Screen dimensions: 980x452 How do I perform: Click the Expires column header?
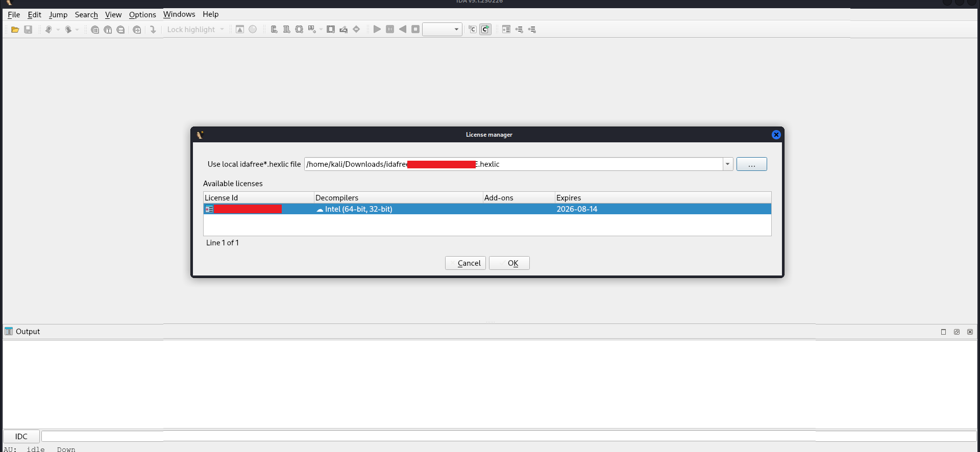point(663,198)
